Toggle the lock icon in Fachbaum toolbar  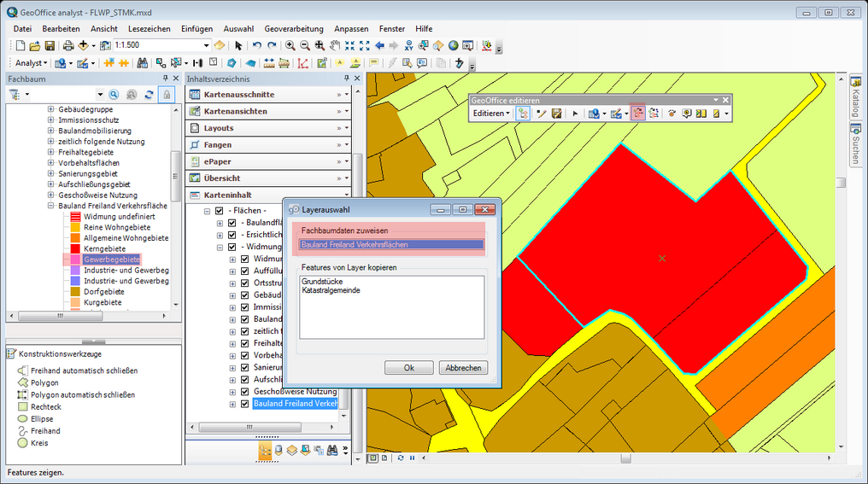167,95
